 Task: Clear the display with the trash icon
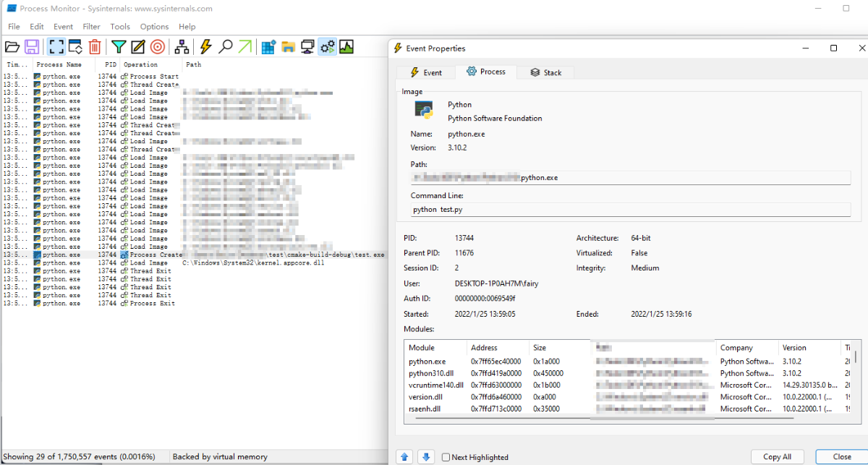point(95,47)
